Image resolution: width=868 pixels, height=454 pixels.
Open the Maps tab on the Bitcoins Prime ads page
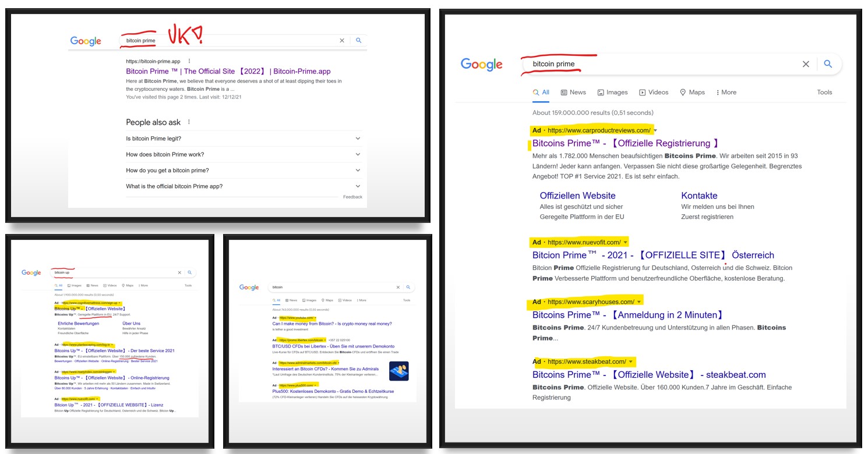[692, 92]
